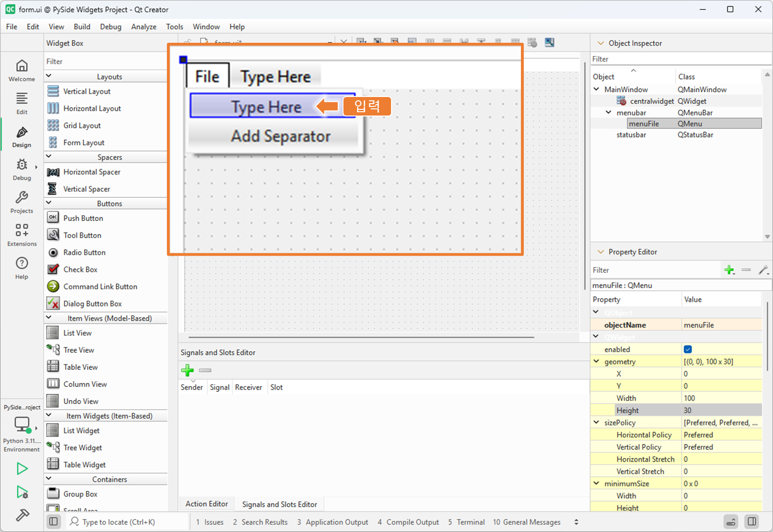This screenshot has width=773, height=532.
Task: Start debugging with play-bug button
Action: (22, 492)
